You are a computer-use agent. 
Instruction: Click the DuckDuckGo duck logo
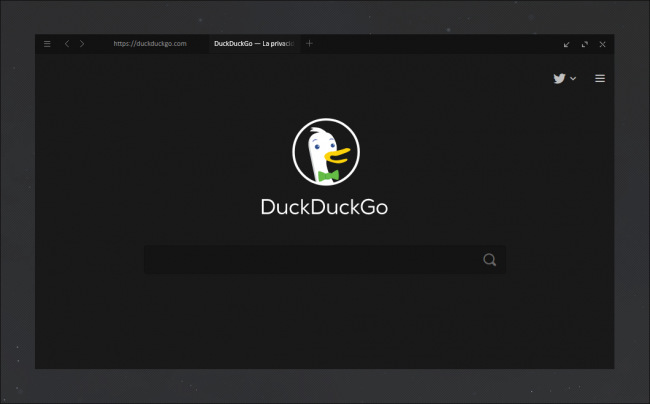[x=326, y=152]
